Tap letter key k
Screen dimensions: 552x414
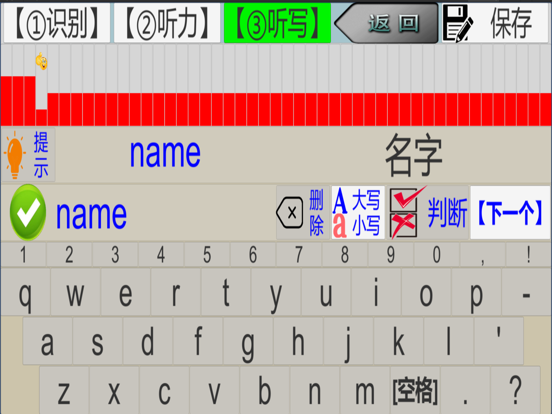(x=398, y=341)
